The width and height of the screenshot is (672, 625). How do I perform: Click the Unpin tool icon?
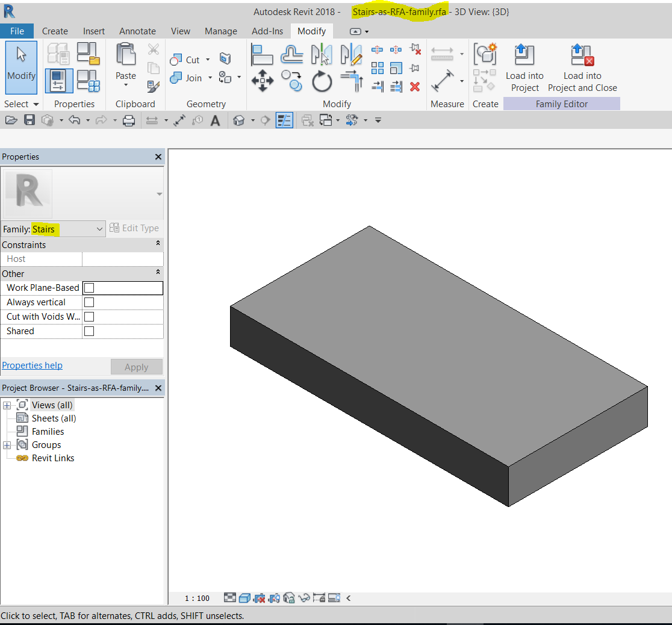click(415, 49)
